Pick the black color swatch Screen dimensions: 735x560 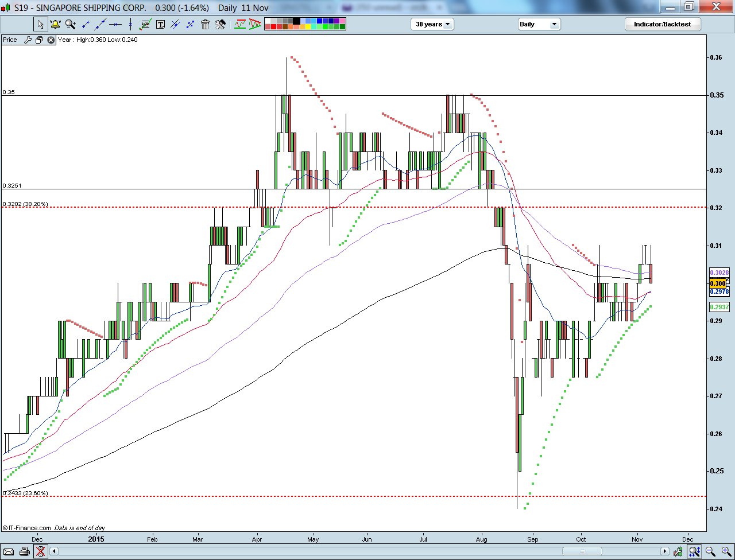tap(296, 21)
